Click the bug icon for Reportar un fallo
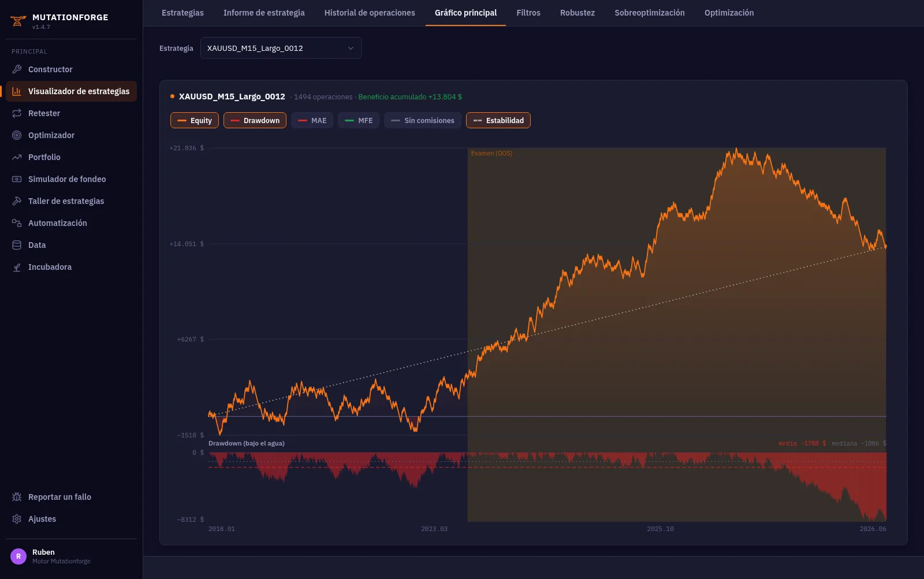Viewport: 924px width, 579px height. coord(17,497)
